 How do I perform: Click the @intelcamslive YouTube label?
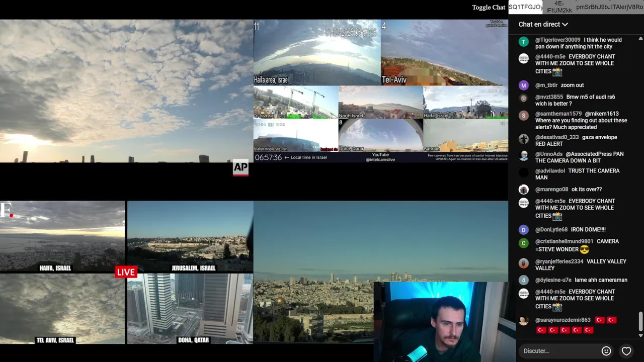[380, 159]
